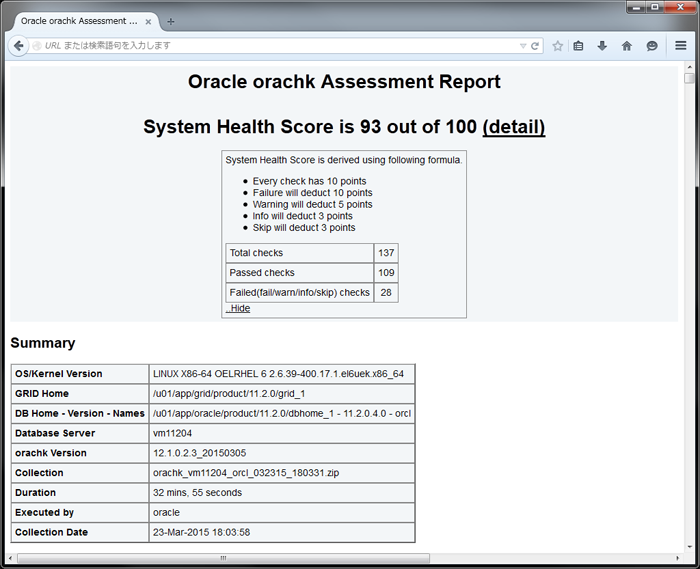Open a new tab with the plus button
The width and height of the screenshot is (700, 569).
[x=171, y=21]
